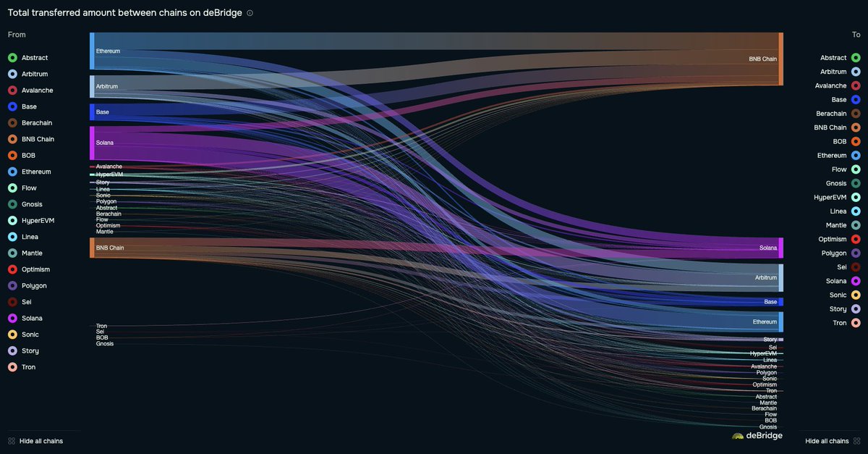Click the Base ring icon in To legend
The height and width of the screenshot is (454, 868).
click(856, 100)
